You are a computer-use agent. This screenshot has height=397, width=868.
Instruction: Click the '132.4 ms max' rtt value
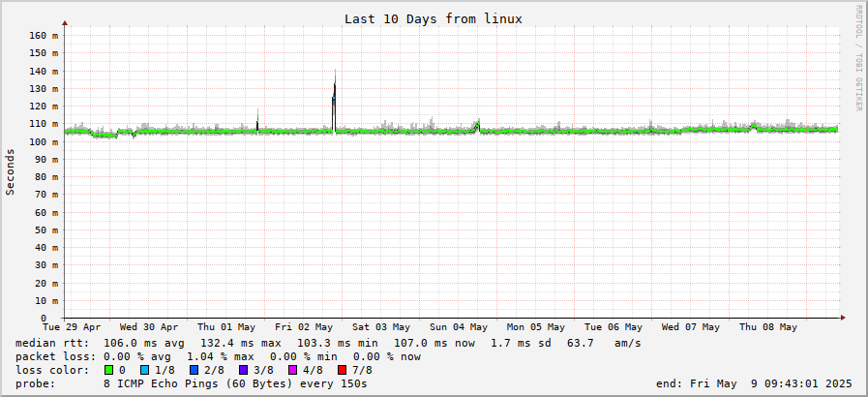(240, 344)
